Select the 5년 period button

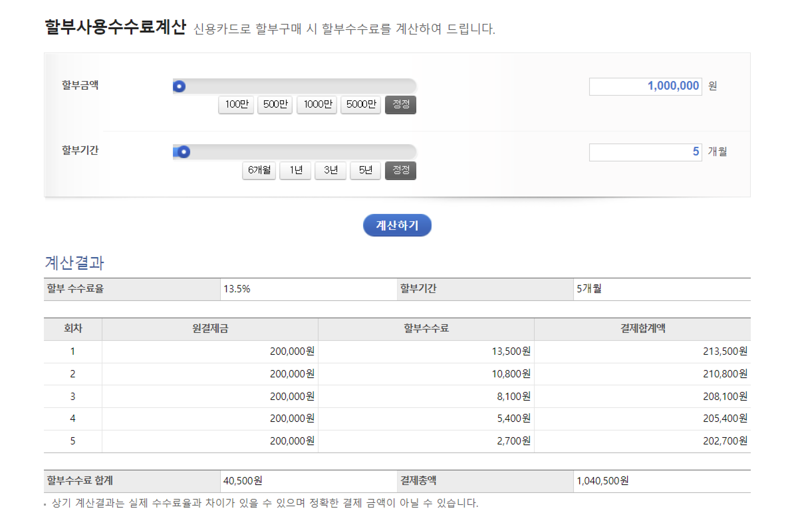pyautogui.click(x=365, y=170)
